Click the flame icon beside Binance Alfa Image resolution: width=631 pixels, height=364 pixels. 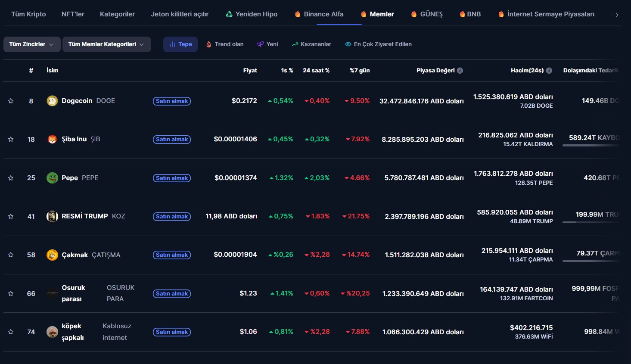point(297,14)
